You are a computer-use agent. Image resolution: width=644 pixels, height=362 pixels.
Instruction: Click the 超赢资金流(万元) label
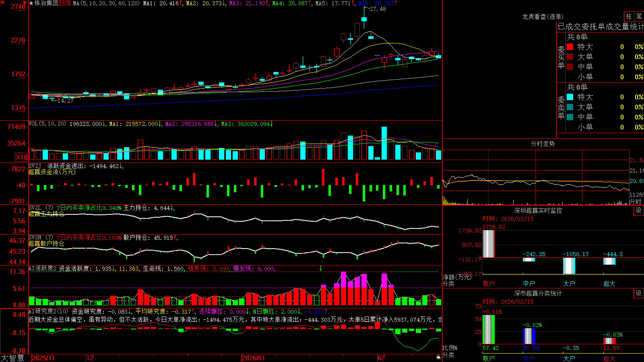point(52,172)
